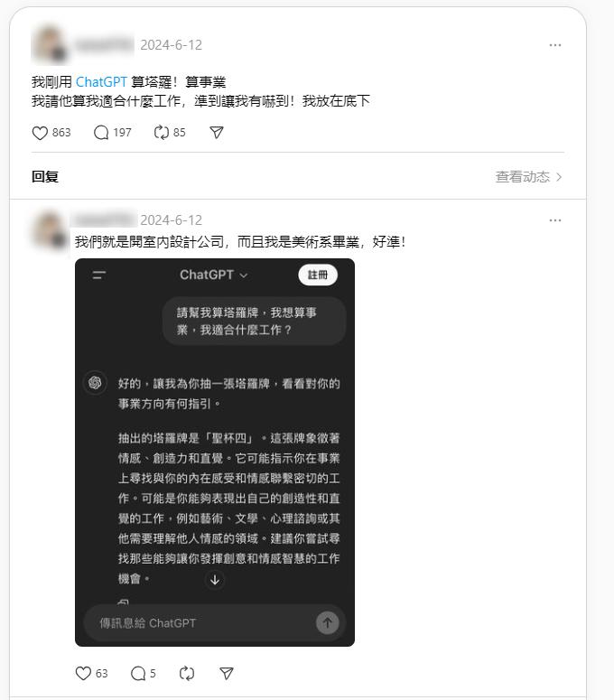
Task: Open the 查看动态 link
Action: 522,177
